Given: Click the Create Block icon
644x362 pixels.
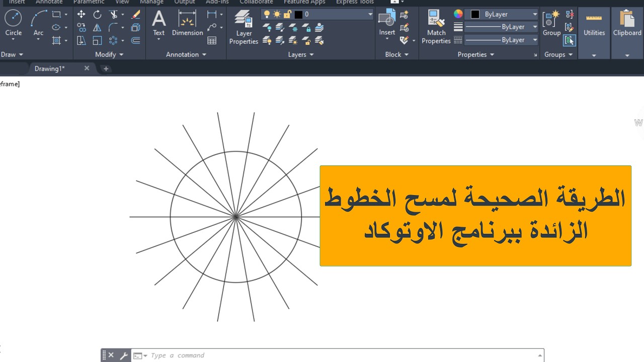Looking at the screenshot, I should tap(404, 15).
